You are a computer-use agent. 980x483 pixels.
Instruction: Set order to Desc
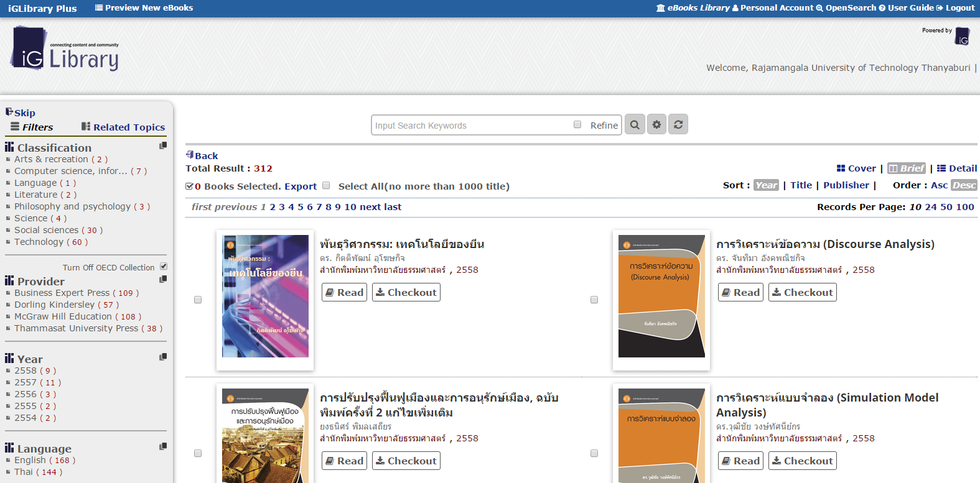(964, 185)
